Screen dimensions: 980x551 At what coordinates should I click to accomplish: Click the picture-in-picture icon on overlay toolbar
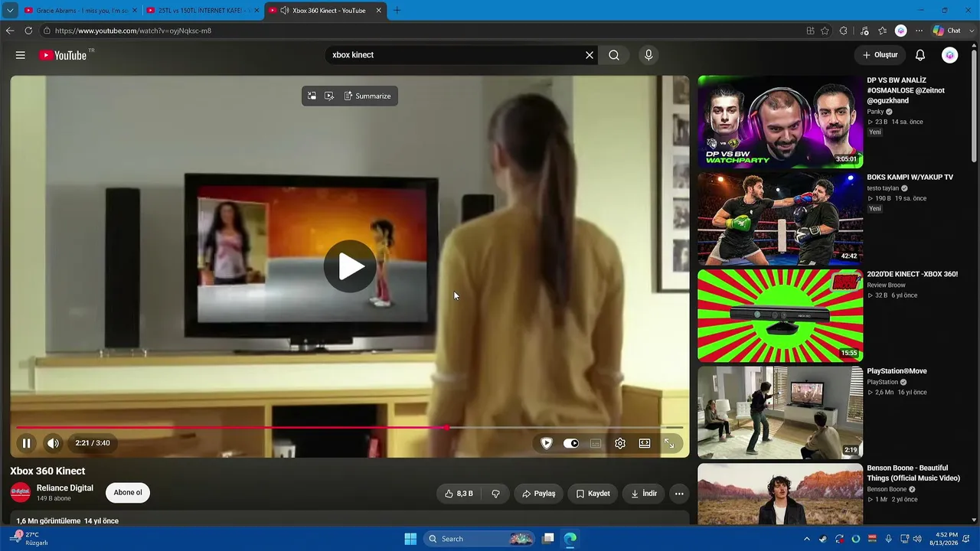point(312,96)
